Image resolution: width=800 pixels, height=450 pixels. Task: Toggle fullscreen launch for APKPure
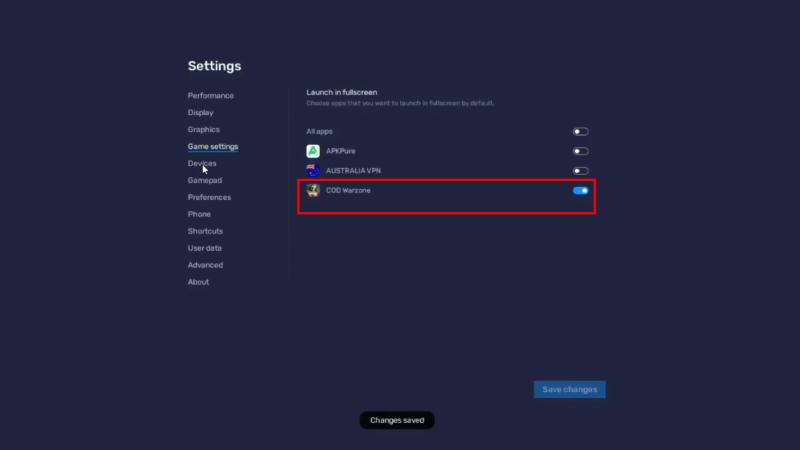point(580,151)
